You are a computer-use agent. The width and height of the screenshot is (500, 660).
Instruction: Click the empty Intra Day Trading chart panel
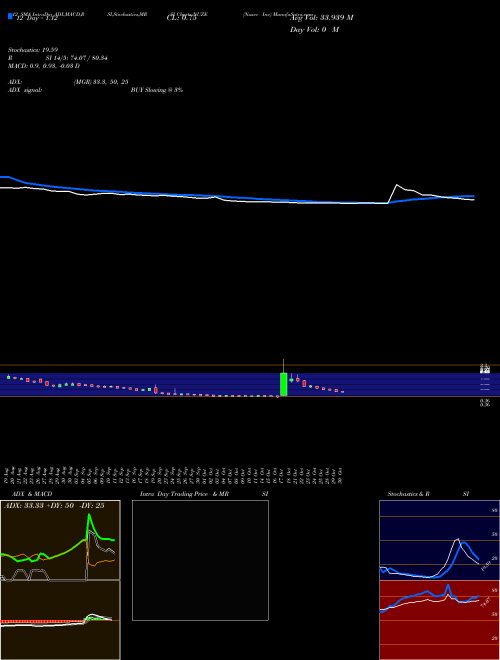[200, 560]
